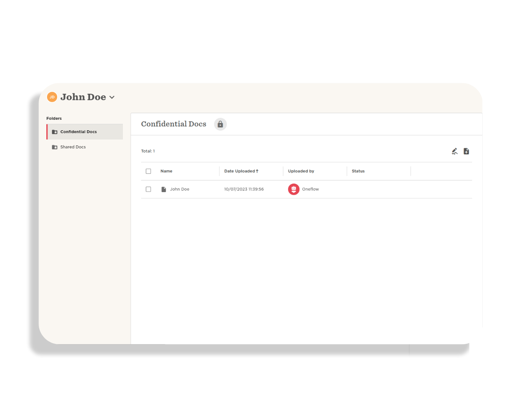Click the Folders sidebar heading
This screenshot has height=420, width=525.
(x=54, y=118)
